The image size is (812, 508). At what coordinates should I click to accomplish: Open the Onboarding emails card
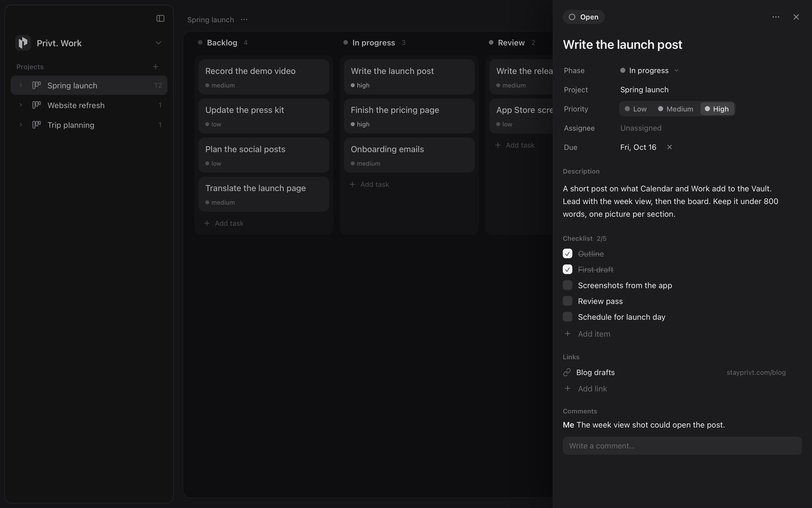pos(409,155)
